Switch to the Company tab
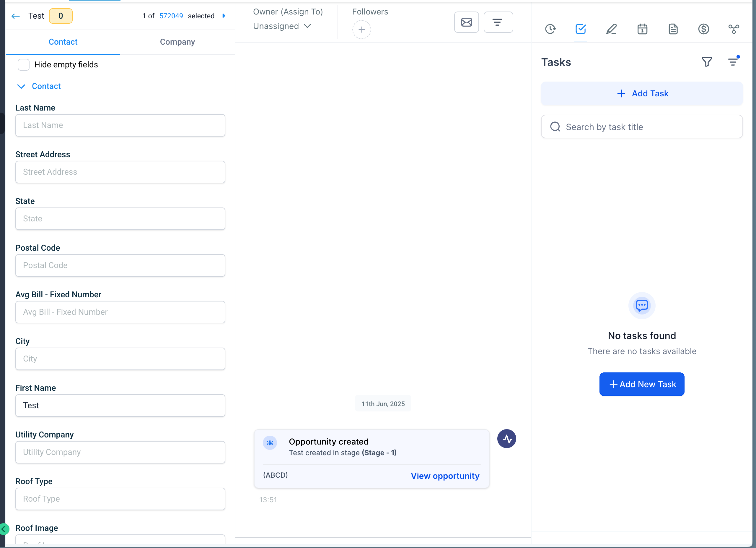The image size is (756, 548). coord(177,42)
